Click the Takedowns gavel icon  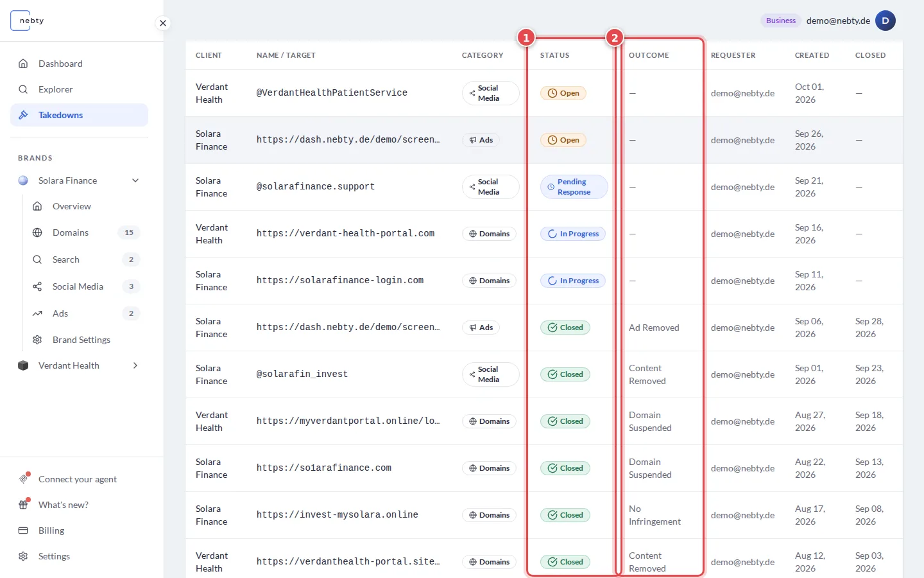point(23,115)
